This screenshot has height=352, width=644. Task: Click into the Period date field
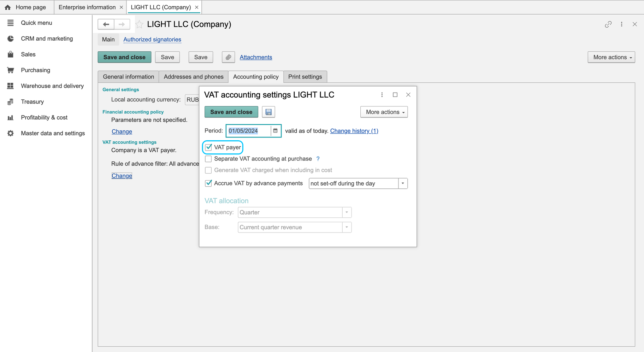(248, 131)
